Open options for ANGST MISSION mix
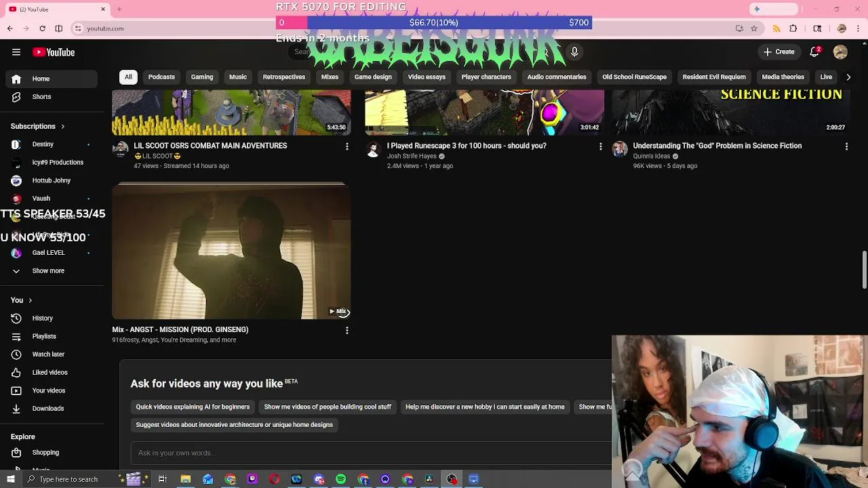The height and width of the screenshot is (488, 868). pyautogui.click(x=347, y=330)
